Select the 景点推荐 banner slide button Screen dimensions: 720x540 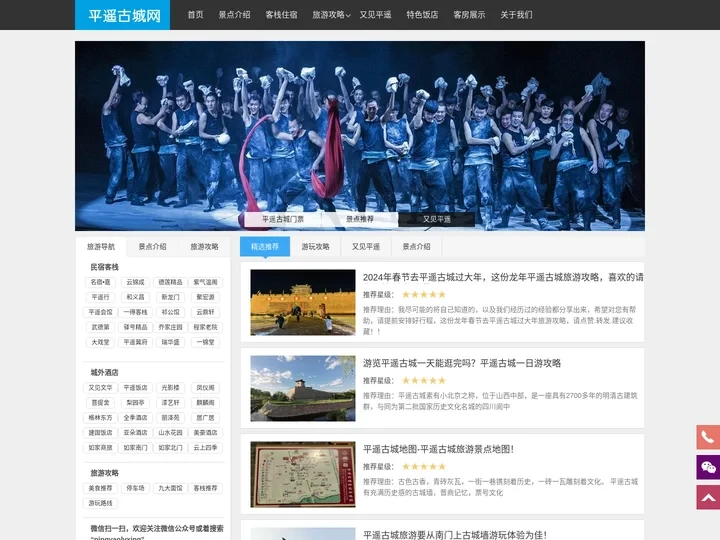click(x=360, y=219)
